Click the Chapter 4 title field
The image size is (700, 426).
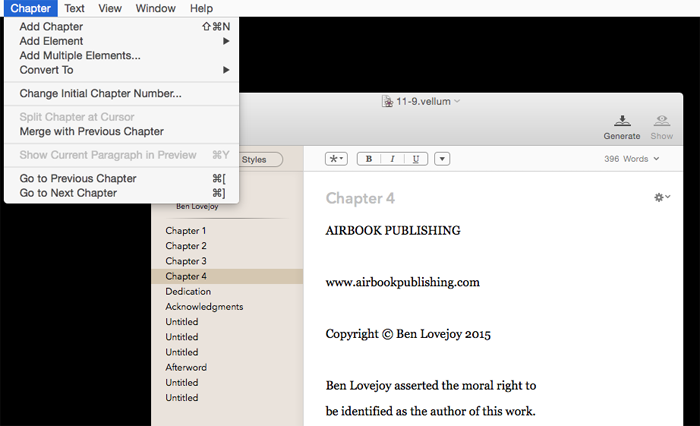(x=361, y=198)
